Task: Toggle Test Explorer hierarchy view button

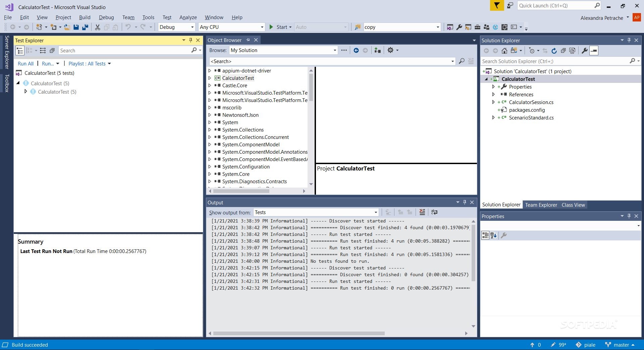Action: (x=20, y=51)
